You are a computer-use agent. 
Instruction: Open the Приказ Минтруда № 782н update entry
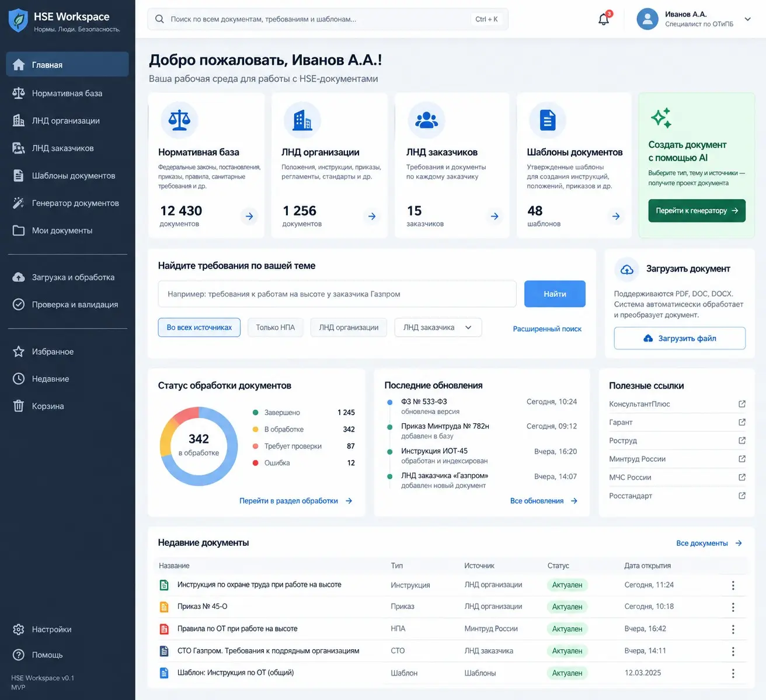pos(482,431)
